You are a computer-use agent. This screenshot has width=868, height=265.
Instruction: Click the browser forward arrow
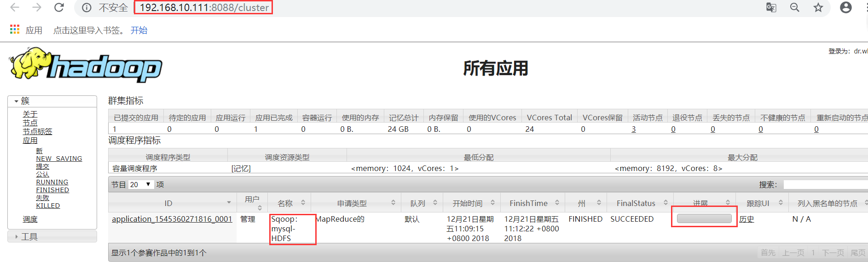click(x=37, y=7)
